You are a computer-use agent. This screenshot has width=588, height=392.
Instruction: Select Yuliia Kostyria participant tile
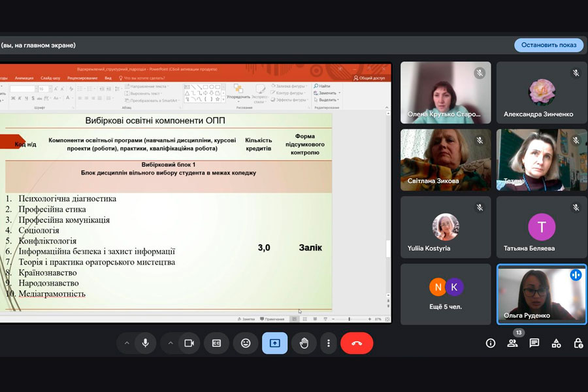(446, 227)
